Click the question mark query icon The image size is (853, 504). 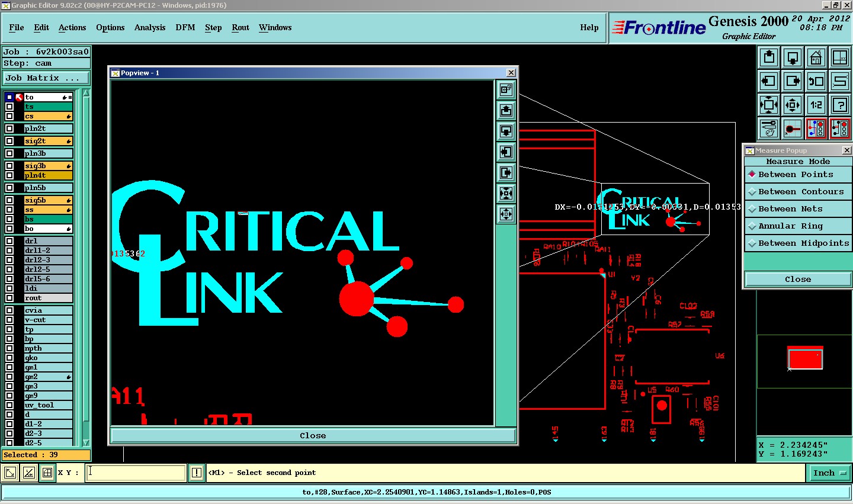pyautogui.click(x=840, y=105)
